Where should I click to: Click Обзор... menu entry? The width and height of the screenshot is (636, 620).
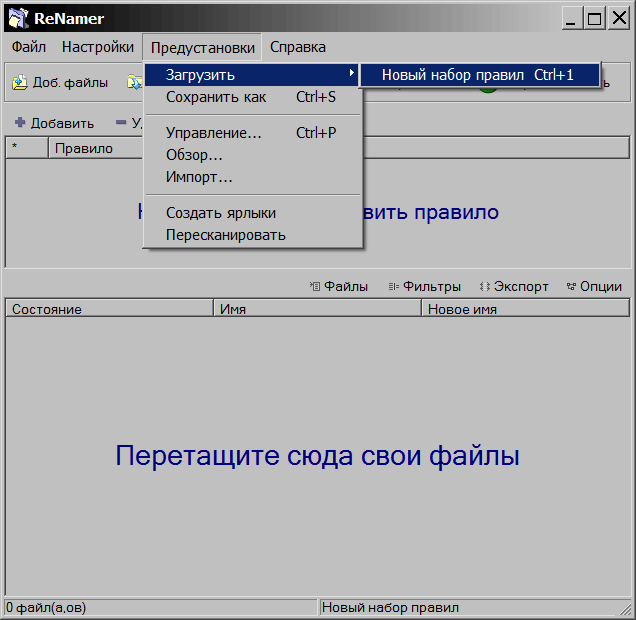pos(194,155)
